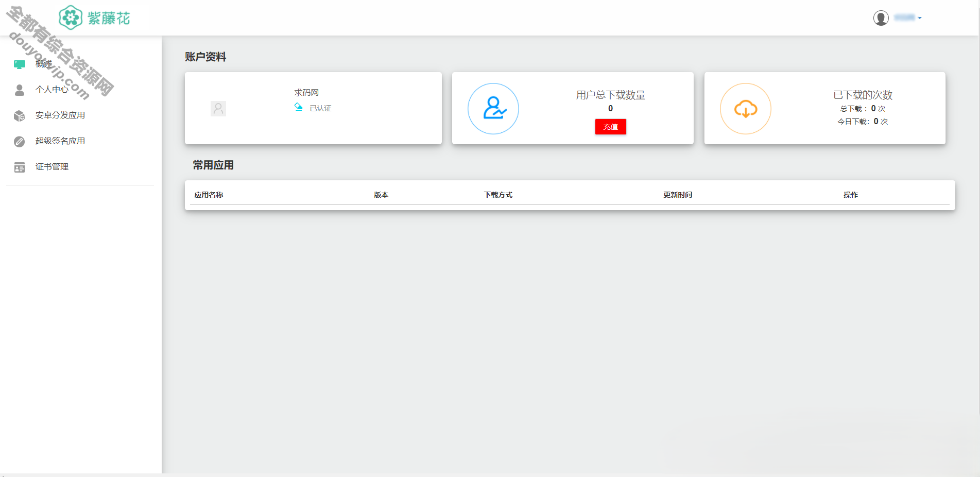This screenshot has height=477, width=980.
Task: Click the 今日下载 count text
Action: coord(863,122)
